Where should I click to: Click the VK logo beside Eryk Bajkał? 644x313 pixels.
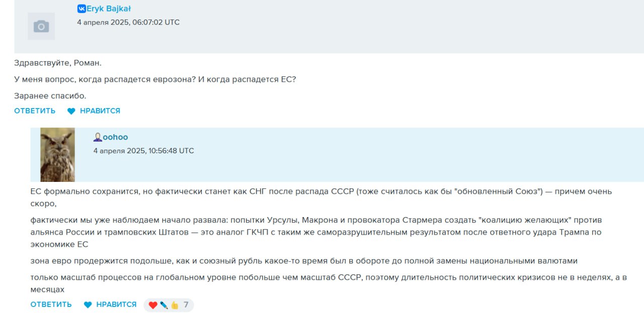click(x=81, y=9)
